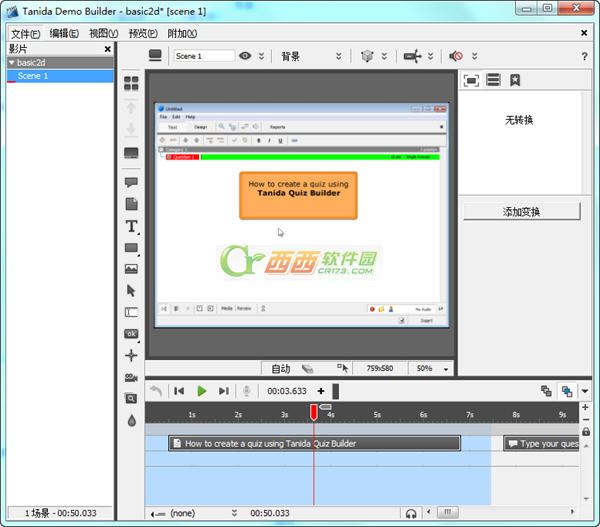Open the 预览(P) menu

click(x=143, y=34)
